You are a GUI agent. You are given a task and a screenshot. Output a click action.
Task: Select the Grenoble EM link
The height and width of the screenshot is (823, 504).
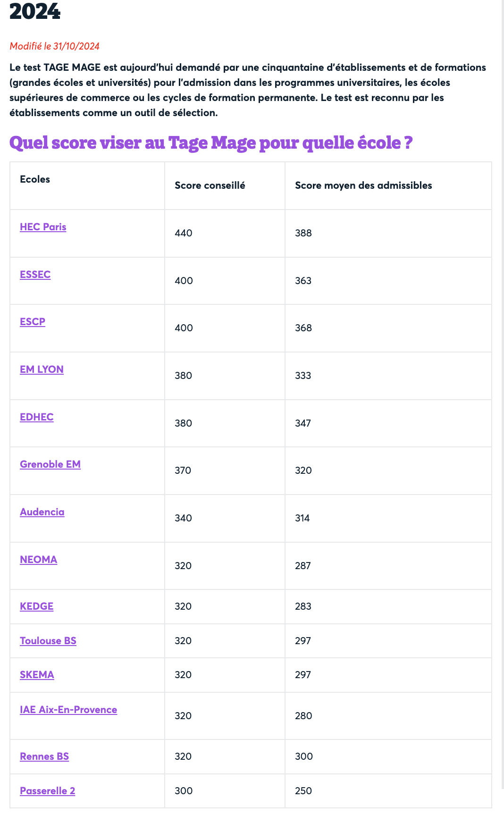tap(50, 464)
